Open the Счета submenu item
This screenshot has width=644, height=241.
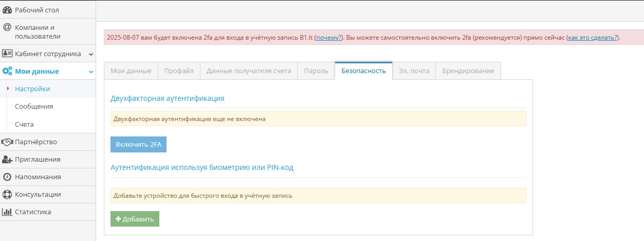tap(24, 124)
